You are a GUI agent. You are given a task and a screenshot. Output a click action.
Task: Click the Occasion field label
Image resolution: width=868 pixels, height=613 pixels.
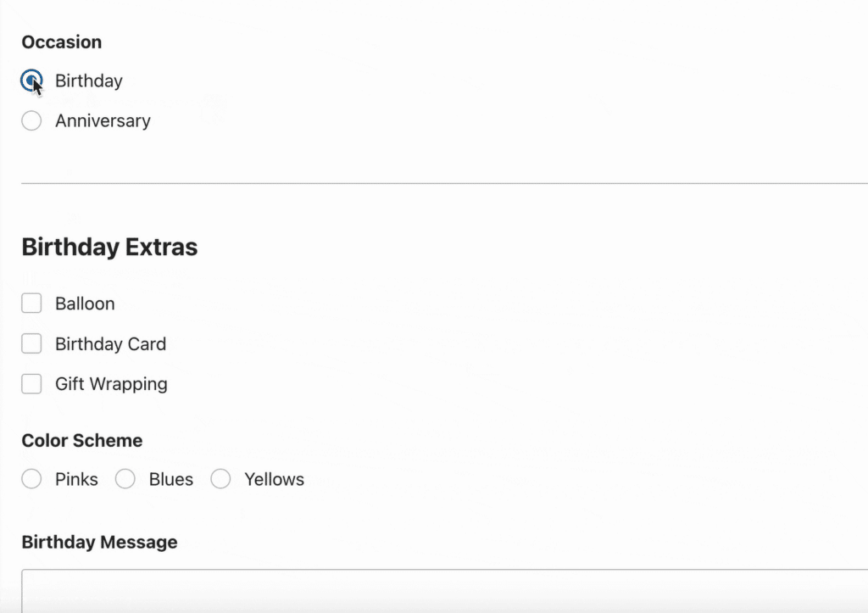[x=61, y=42]
